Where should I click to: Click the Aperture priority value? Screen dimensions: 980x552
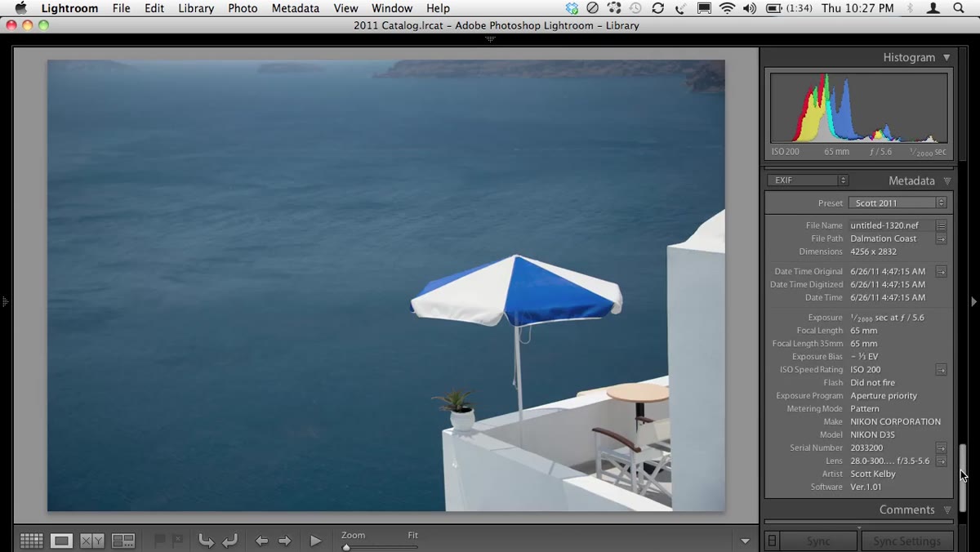click(884, 395)
